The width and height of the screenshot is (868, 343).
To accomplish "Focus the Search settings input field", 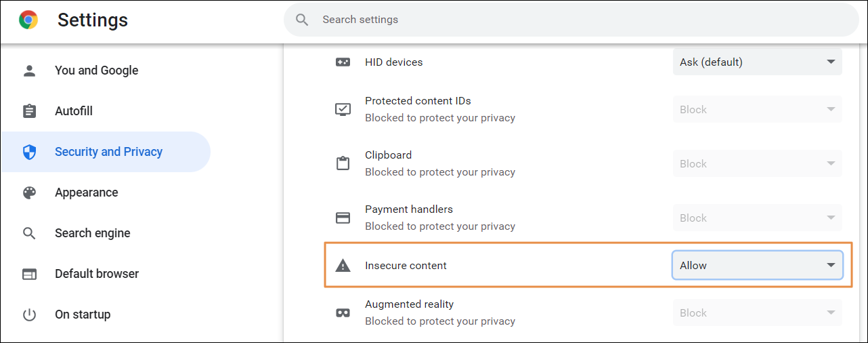I will (576, 20).
